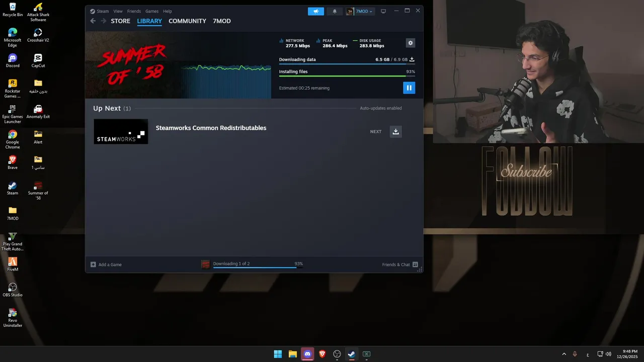Click the Steamworks download-now icon
The height and width of the screenshot is (362, 644).
tap(396, 132)
